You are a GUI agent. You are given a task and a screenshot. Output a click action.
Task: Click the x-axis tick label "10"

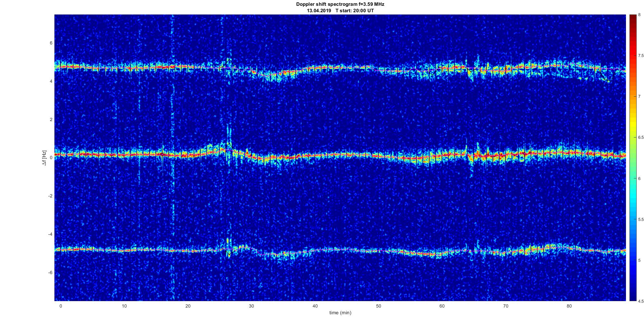[x=124, y=306]
